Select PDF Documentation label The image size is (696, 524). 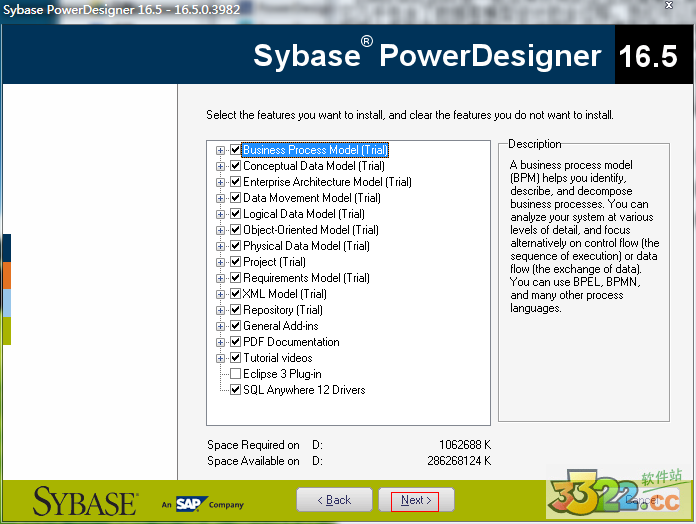point(291,342)
